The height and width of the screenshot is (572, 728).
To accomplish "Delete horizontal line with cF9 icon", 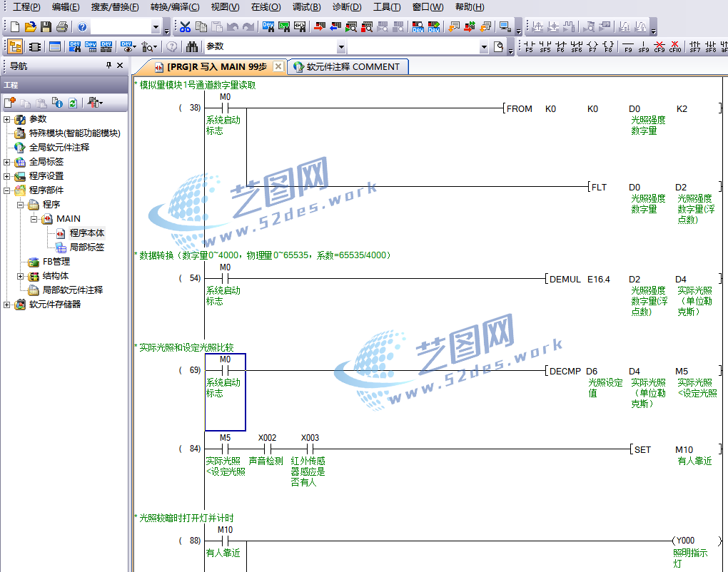I will coord(659,46).
